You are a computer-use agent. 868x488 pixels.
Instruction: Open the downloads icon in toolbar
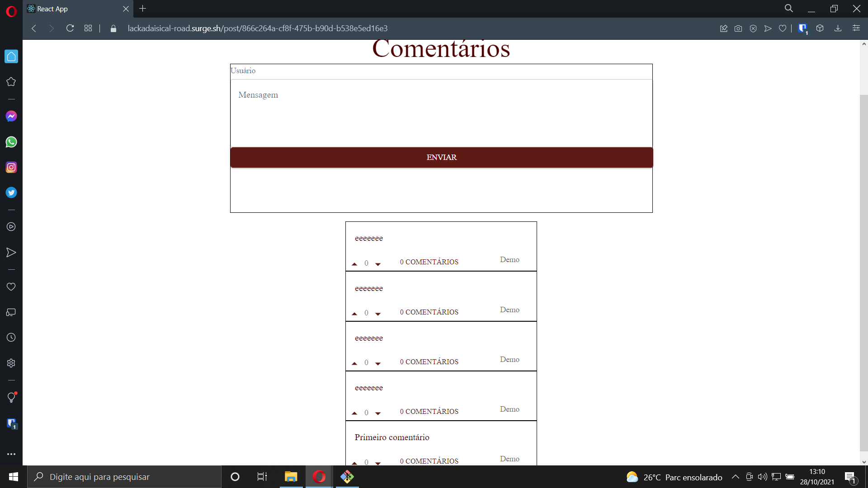pyautogui.click(x=838, y=28)
